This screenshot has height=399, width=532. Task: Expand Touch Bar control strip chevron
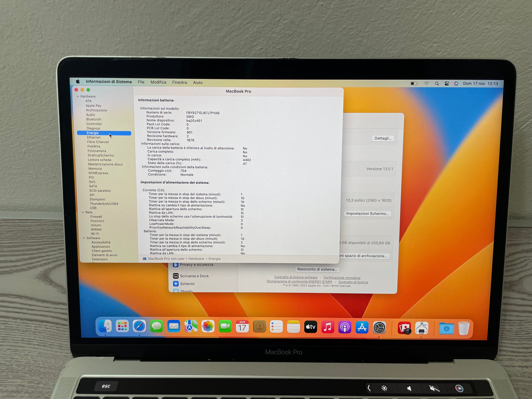369,388
